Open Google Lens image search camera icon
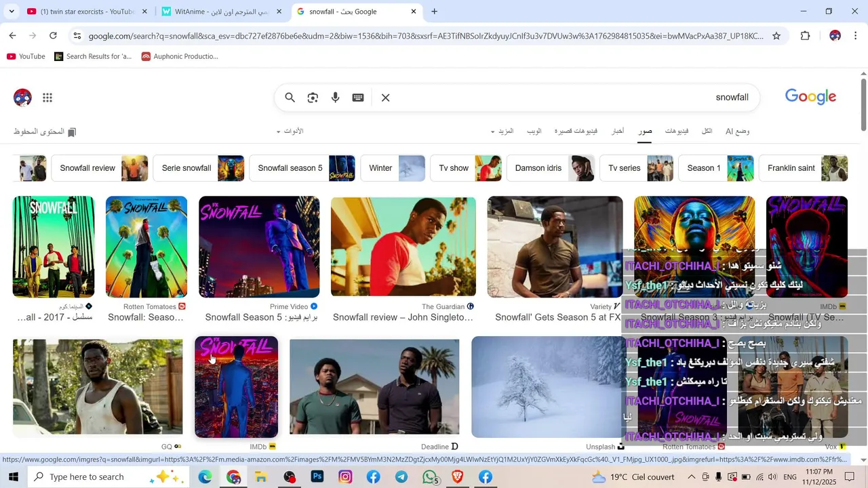Viewport: 868px width, 488px height. click(x=313, y=98)
